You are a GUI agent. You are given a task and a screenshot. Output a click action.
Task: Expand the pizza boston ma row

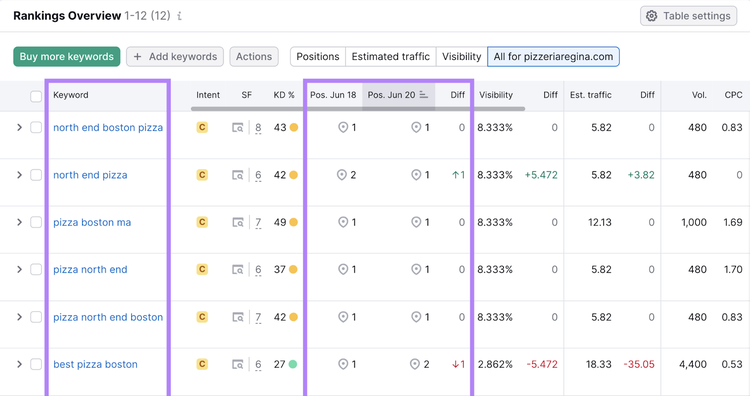click(20, 222)
